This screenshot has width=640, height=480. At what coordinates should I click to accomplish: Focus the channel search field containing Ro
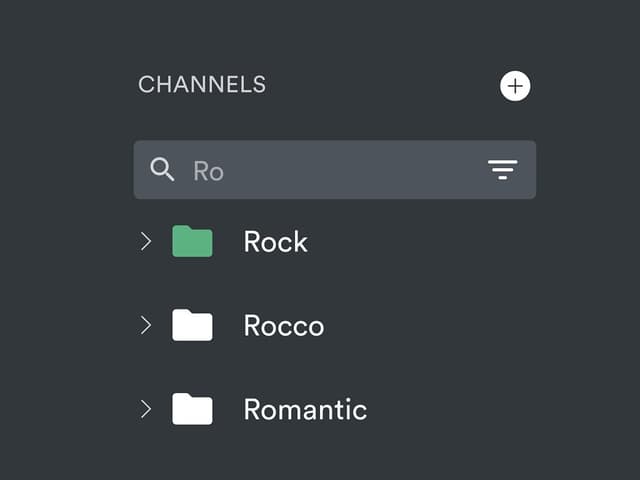[x=335, y=170]
